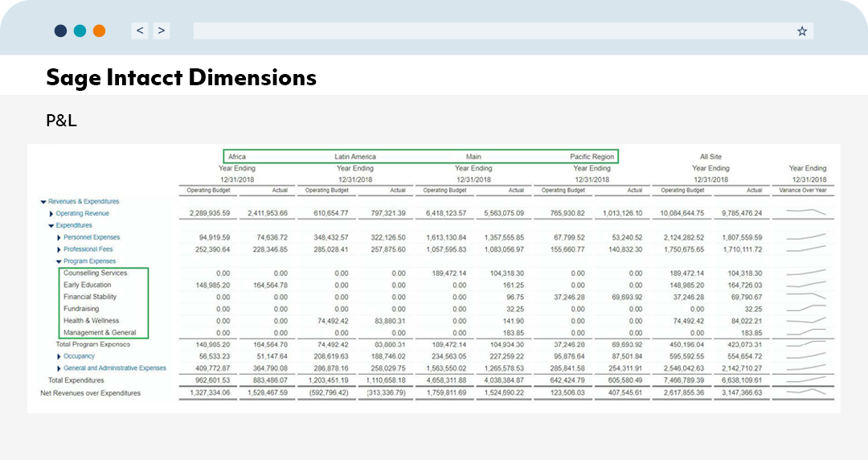
Task: Collapse the Expenditures group
Action: pos(51,226)
